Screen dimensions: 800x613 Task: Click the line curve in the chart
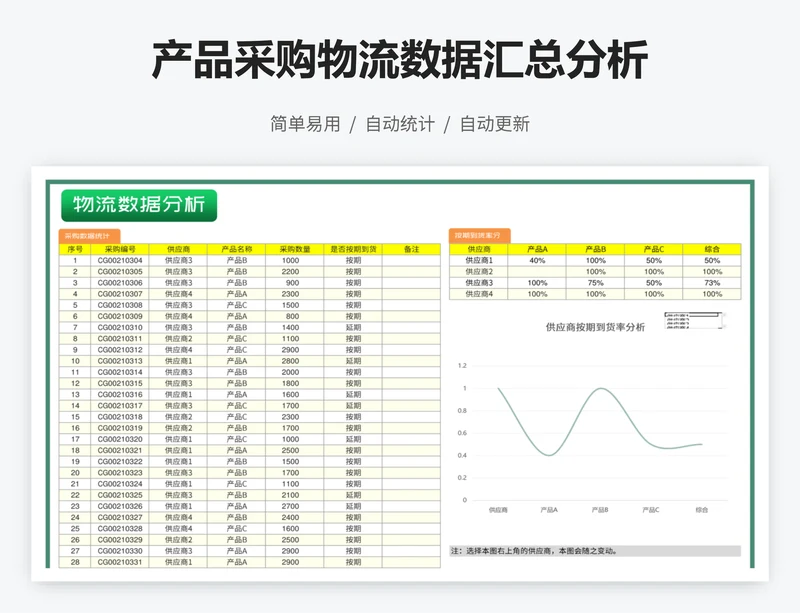(x=600, y=389)
